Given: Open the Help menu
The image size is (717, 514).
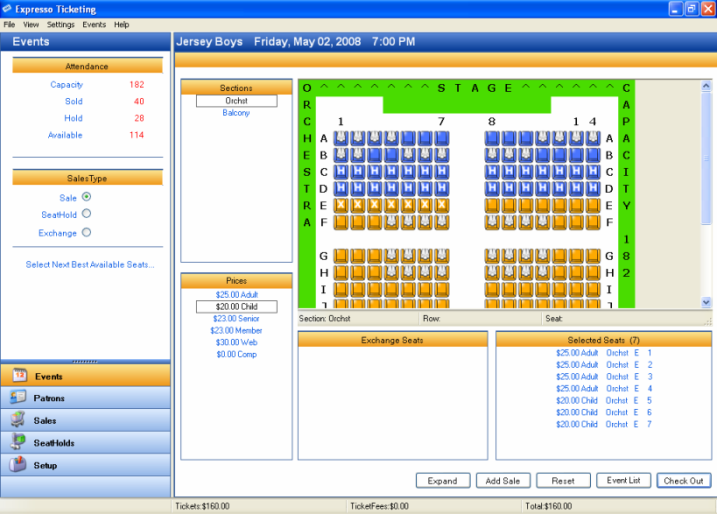Looking at the screenshot, I should point(121,25).
